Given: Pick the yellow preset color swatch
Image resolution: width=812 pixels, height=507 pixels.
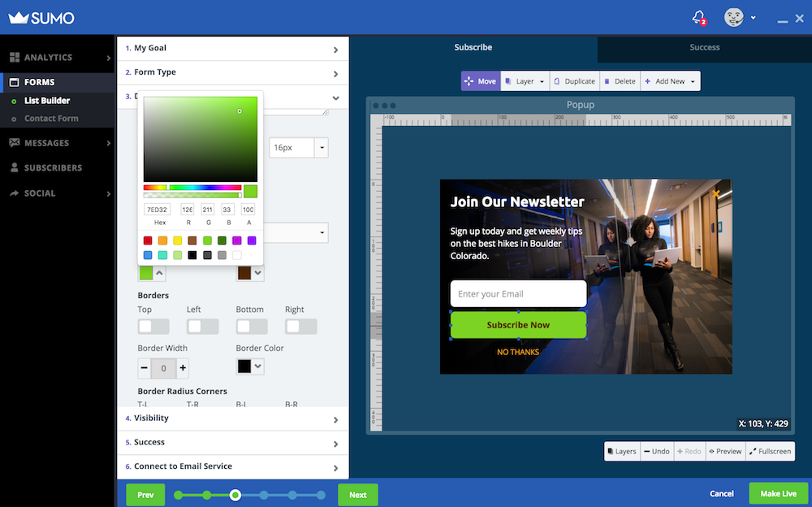Looking at the screenshot, I should tap(178, 240).
